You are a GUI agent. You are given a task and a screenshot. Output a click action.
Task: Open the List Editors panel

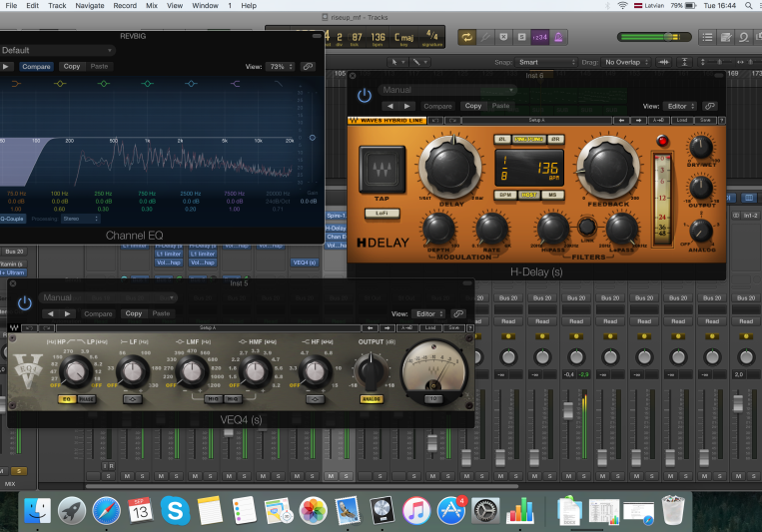coord(707,37)
